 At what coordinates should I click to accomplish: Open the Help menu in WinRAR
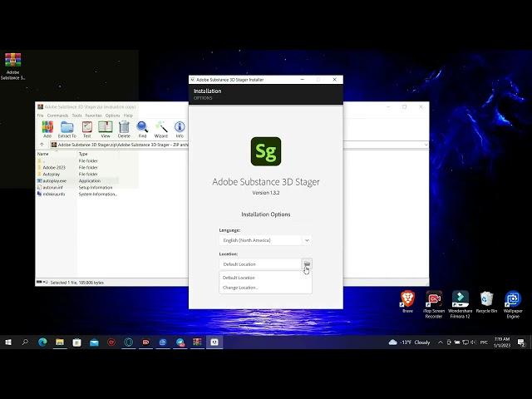(x=128, y=116)
